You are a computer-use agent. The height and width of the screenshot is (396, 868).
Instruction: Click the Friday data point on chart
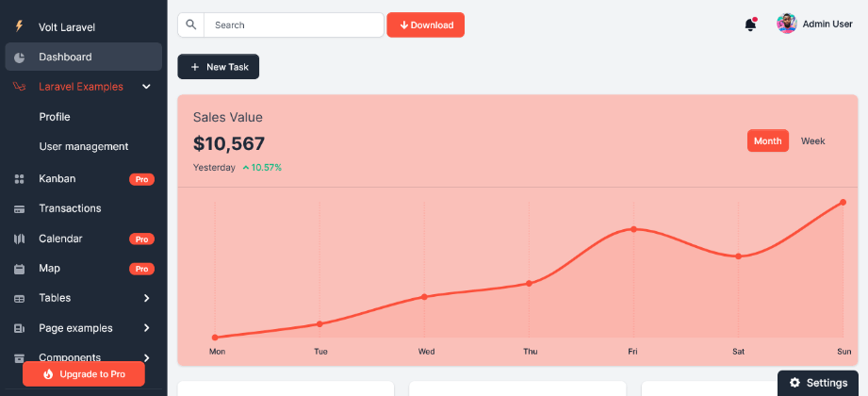tap(634, 229)
